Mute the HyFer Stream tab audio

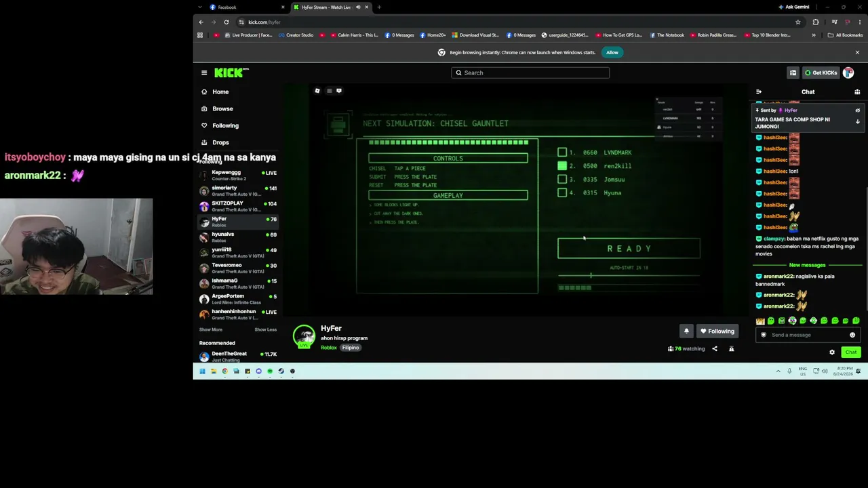pos(358,7)
